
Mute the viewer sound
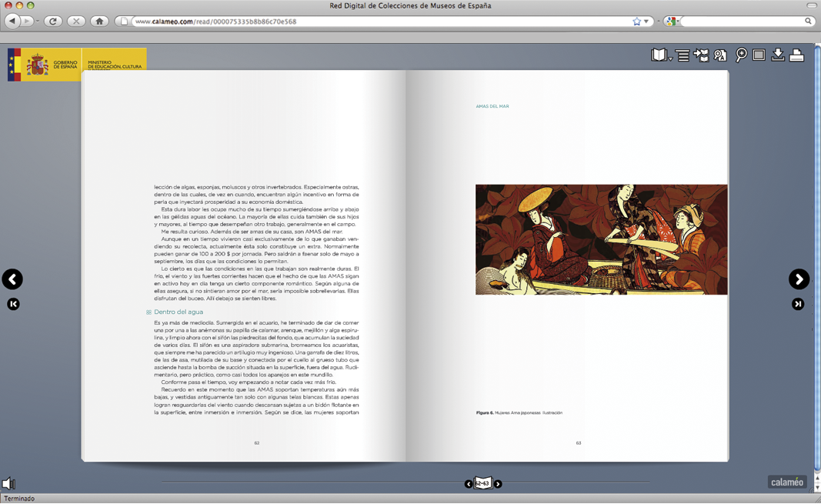(8, 483)
